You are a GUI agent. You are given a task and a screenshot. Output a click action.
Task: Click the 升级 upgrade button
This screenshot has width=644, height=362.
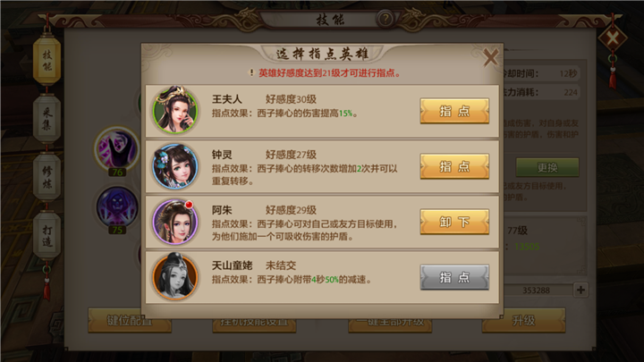click(523, 320)
